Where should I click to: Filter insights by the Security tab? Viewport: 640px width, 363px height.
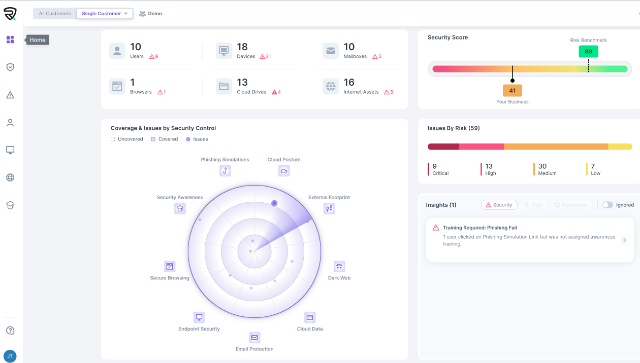[x=499, y=205]
